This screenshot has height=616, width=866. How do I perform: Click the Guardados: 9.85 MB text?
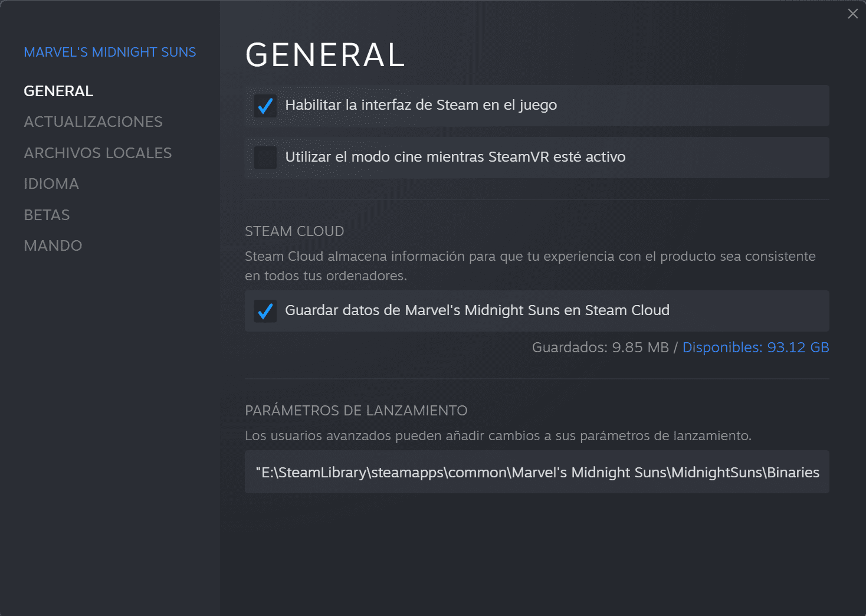[x=601, y=348]
